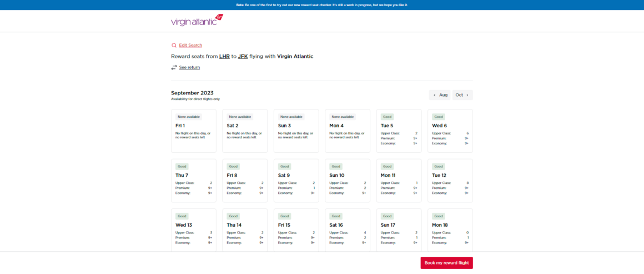Screen dimensions: 644x274
Task: Go to previous month Aug
Action: [x=440, y=95]
